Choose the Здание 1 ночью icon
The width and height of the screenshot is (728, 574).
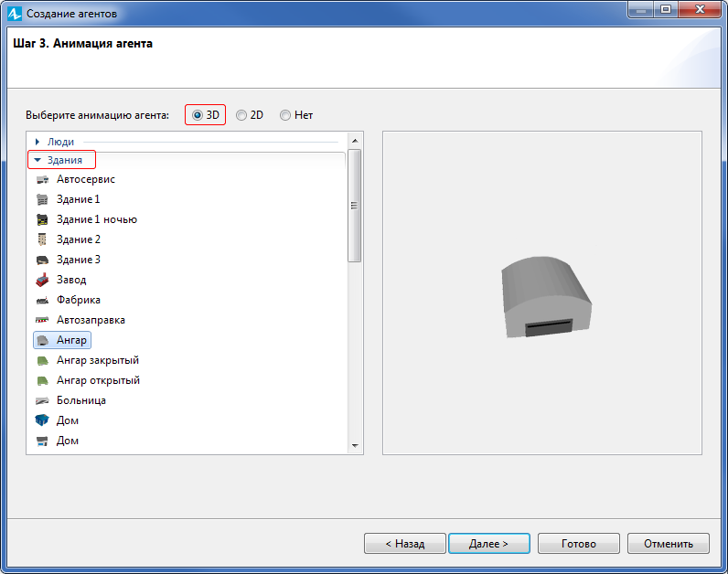tap(42, 219)
